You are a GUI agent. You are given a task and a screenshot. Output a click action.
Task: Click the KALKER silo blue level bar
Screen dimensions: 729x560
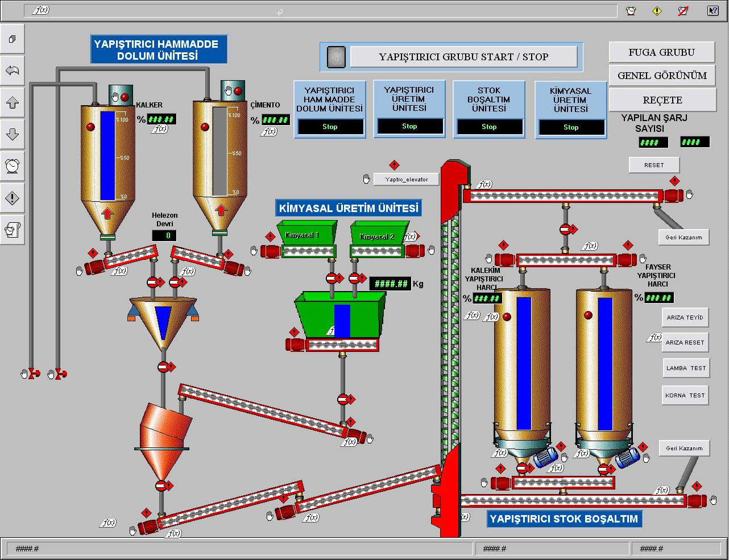coord(107,155)
